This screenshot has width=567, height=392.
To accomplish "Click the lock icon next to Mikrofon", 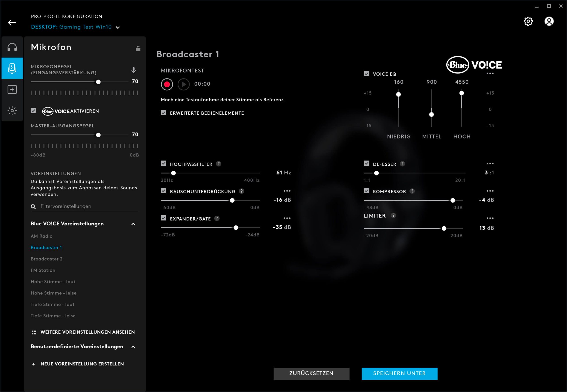I will [x=138, y=48].
